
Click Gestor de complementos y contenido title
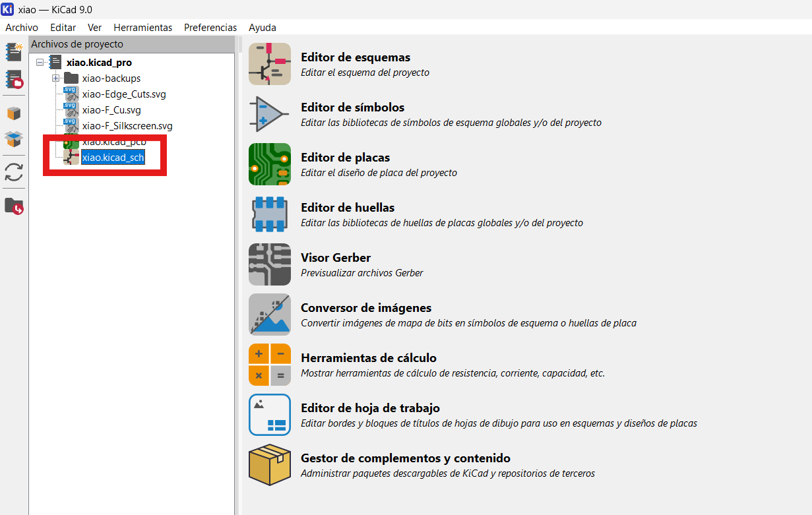[406, 458]
